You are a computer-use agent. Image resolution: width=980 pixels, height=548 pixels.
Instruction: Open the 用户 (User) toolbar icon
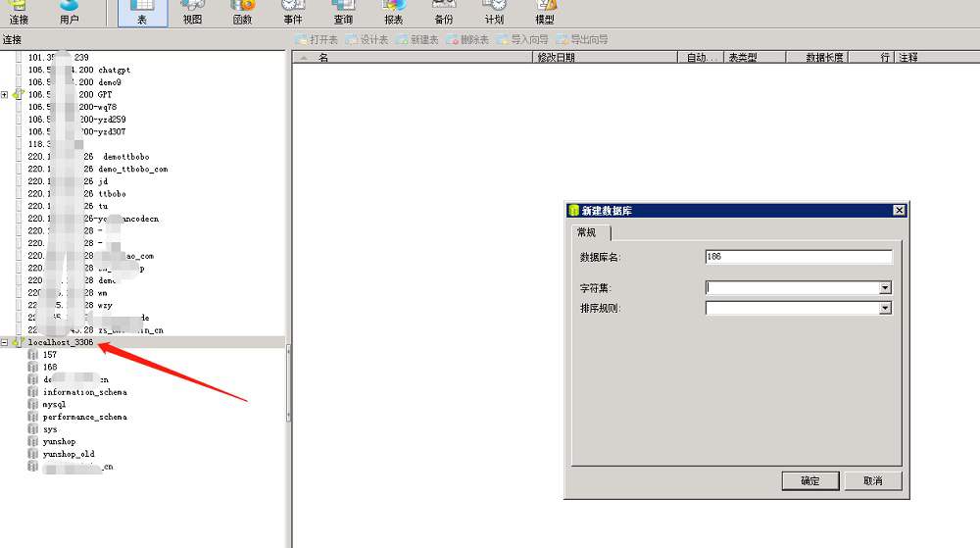click(69, 12)
